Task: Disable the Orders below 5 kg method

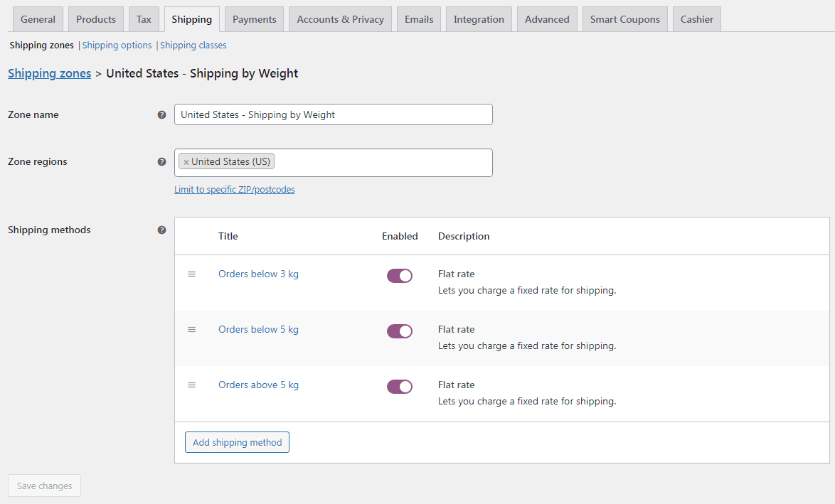Action: pyautogui.click(x=400, y=331)
